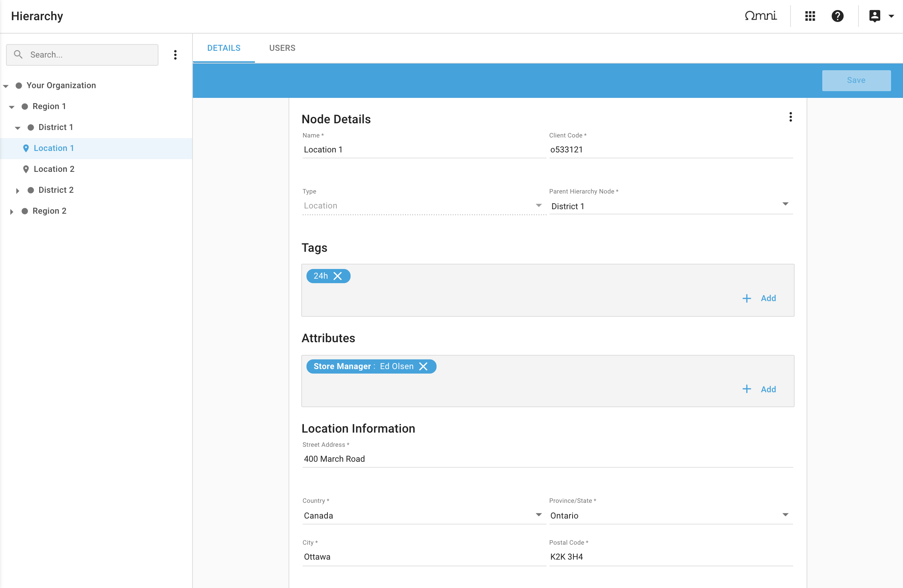Screen dimensions: 903x588
Task: Collapse the Region 1 node
Action: coord(12,107)
